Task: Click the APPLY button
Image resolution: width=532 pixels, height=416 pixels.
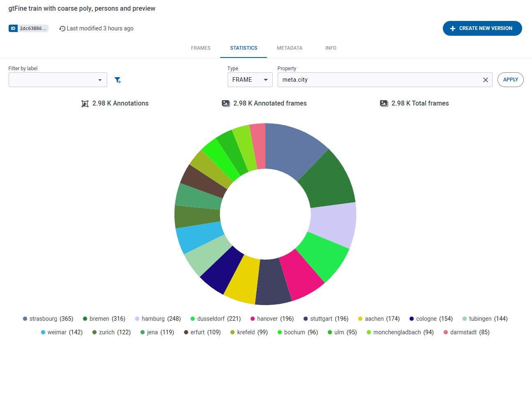Action: [510, 80]
